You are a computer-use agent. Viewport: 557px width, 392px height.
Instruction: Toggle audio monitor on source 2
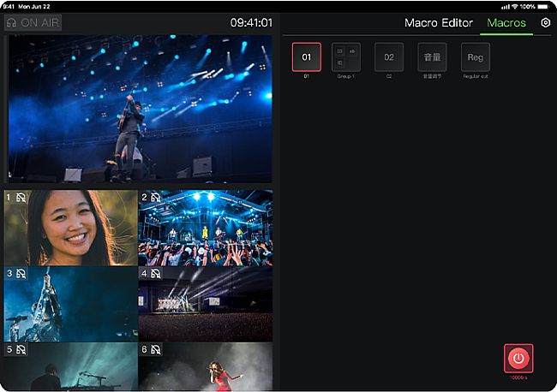pyautogui.click(x=156, y=198)
